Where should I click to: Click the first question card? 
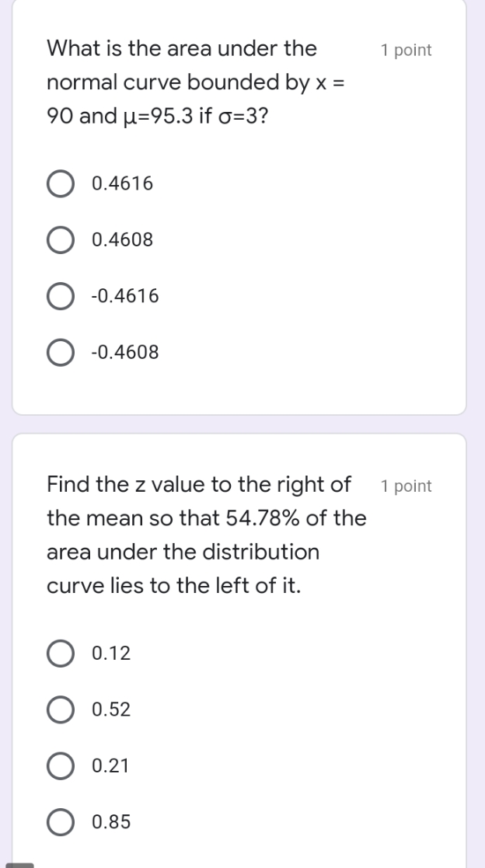[x=242, y=210]
